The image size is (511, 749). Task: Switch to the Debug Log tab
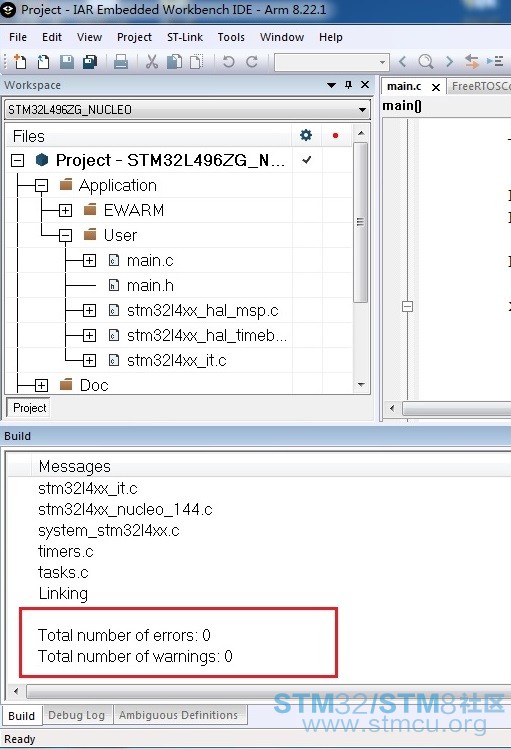click(76, 715)
